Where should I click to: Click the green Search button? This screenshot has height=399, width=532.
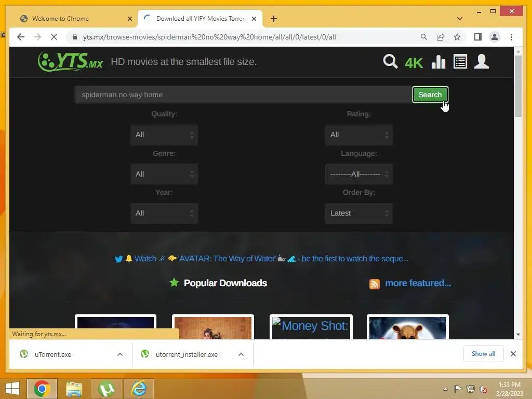point(430,95)
